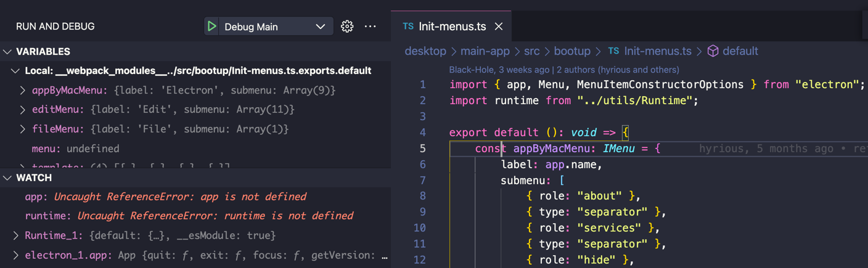Click 'export default' on line 4

pyautogui.click(x=494, y=132)
